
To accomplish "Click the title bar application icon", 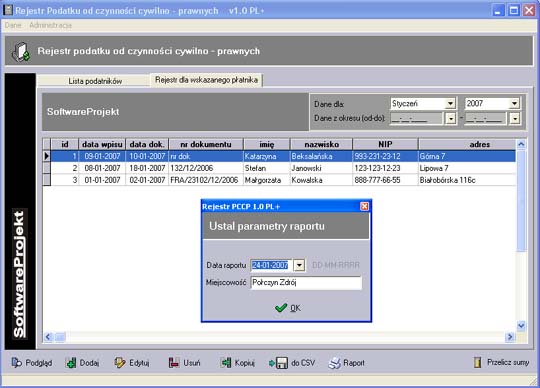I will click(x=8, y=10).
